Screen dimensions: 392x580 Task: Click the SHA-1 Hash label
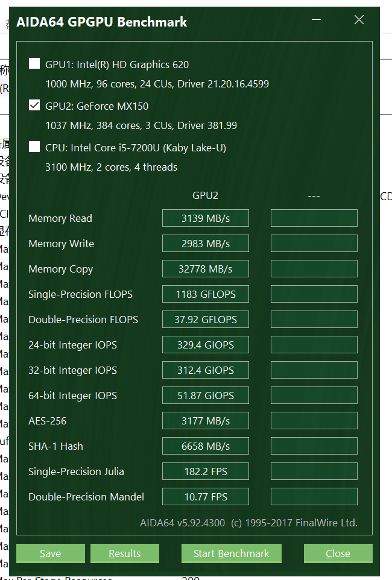56,446
